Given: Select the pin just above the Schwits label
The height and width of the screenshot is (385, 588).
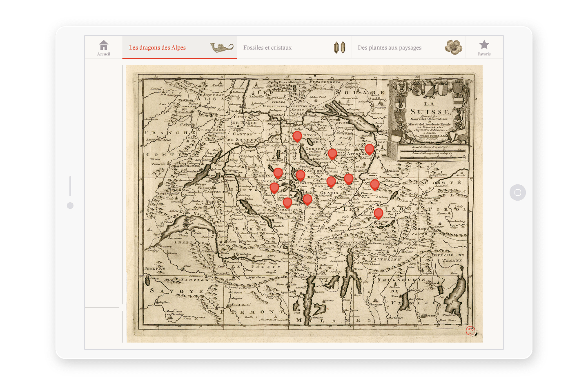Looking at the screenshot, I should point(301,176).
